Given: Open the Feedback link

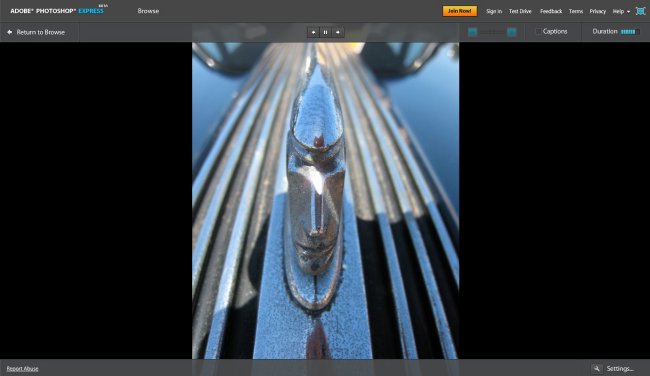Looking at the screenshot, I should 551,11.
